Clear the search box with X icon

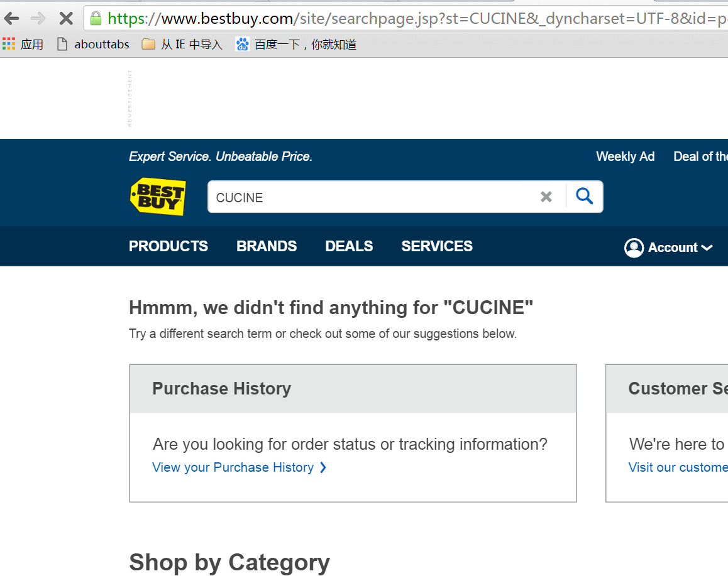[x=546, y=197]
